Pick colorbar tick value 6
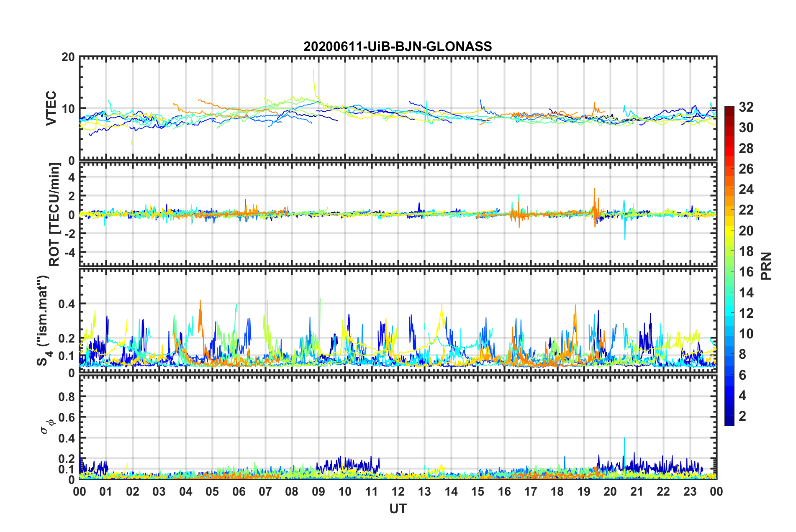The height and width of the screenshot is (532, 796). [x=742, y=375]
